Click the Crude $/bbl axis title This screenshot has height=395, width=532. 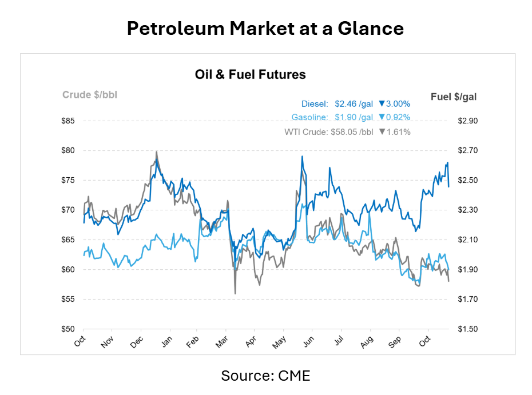click(x=90, y=95)
